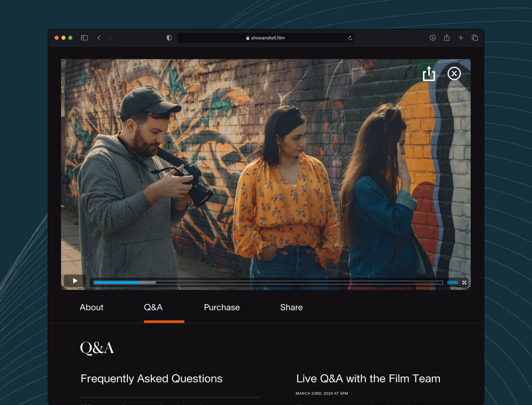Click the Frequently Asked Questions heading
The image size is (532, 405).
[151, 378]
